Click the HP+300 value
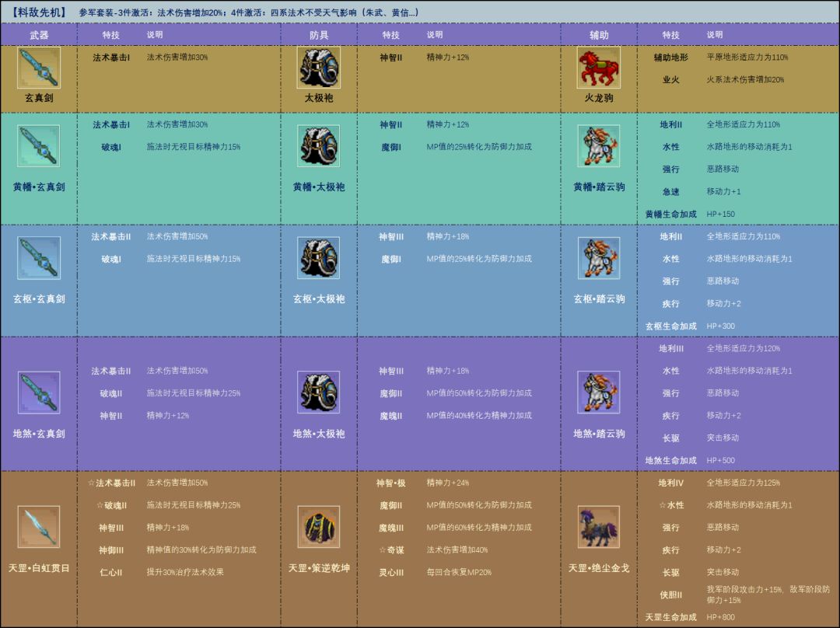 pos(720,326)
